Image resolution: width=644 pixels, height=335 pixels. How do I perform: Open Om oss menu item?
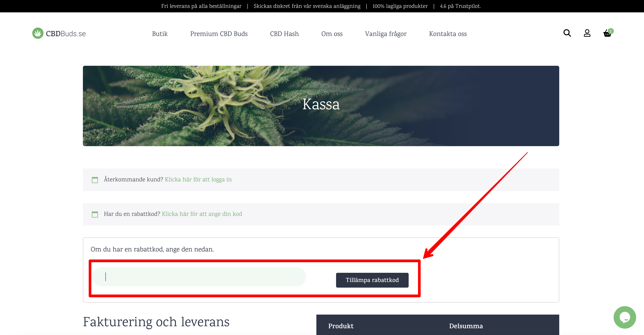332,34
